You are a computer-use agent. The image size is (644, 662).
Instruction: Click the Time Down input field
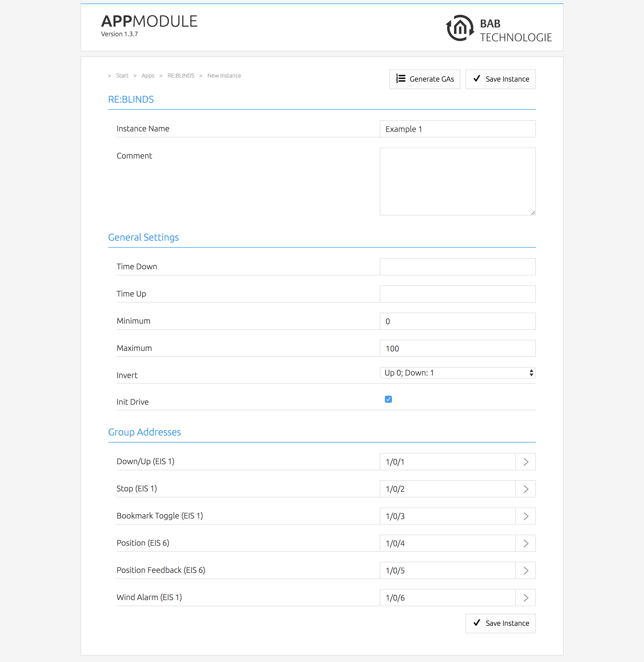pos(457,267)
